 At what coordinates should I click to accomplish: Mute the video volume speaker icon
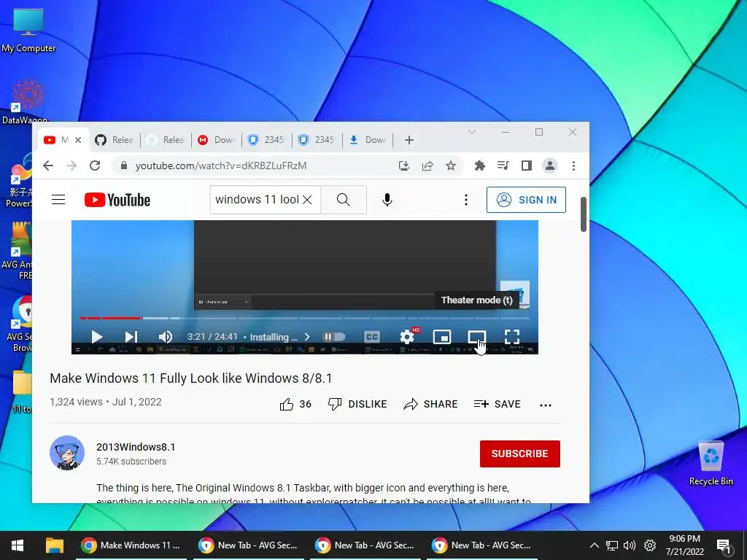coord(166,337)
